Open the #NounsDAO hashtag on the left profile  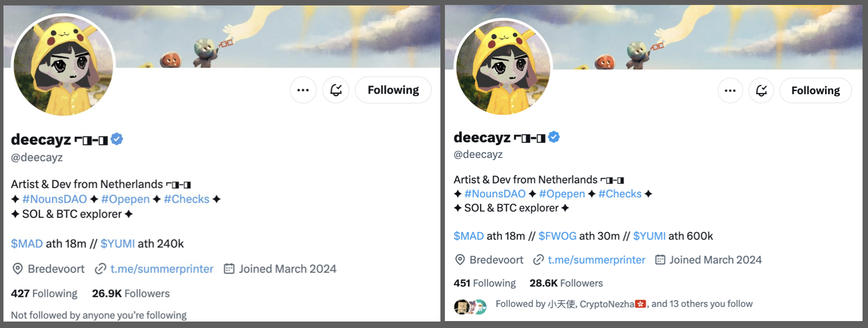pyautogui.click(x=54, y=199)
